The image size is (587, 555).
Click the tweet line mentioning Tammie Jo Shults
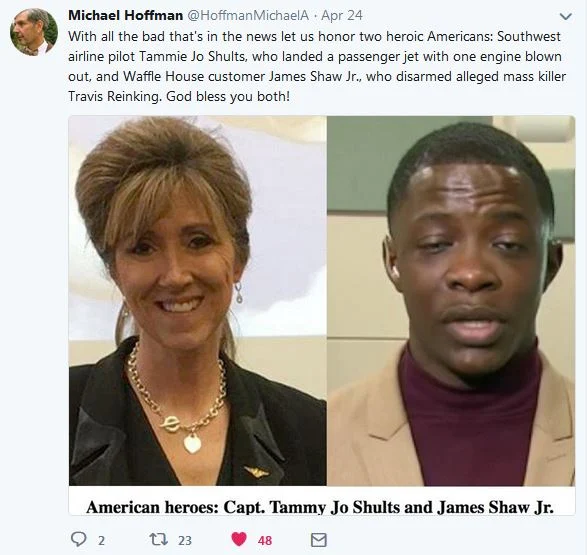pos(314,57)
